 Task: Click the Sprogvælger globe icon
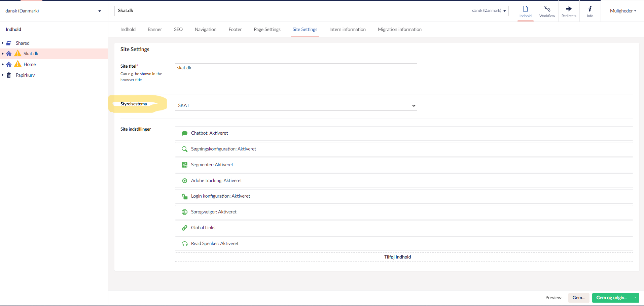(184, 212)
